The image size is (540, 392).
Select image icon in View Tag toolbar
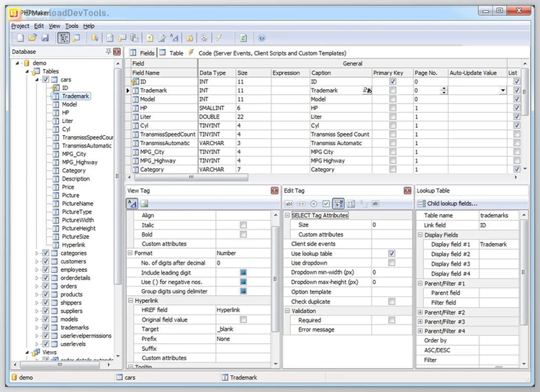(x=145, y=204)
